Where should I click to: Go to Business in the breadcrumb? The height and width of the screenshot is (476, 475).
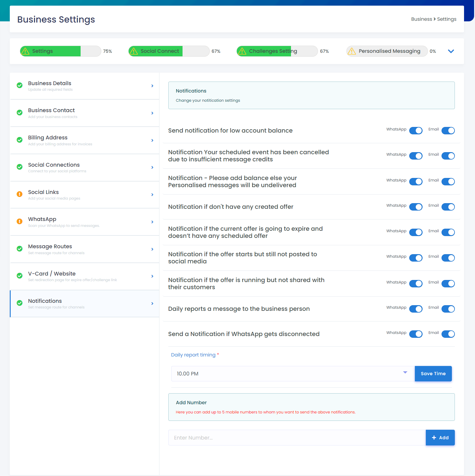[421, 19]
